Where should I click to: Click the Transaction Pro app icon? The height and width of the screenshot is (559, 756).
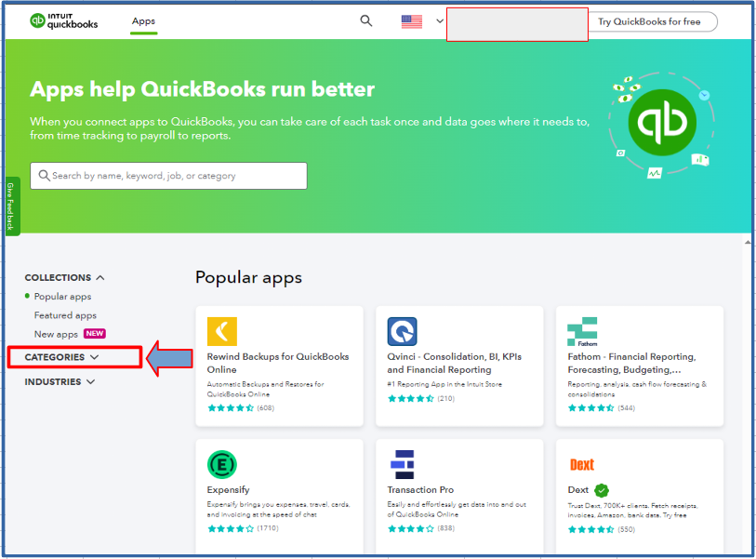click(402, 464)
